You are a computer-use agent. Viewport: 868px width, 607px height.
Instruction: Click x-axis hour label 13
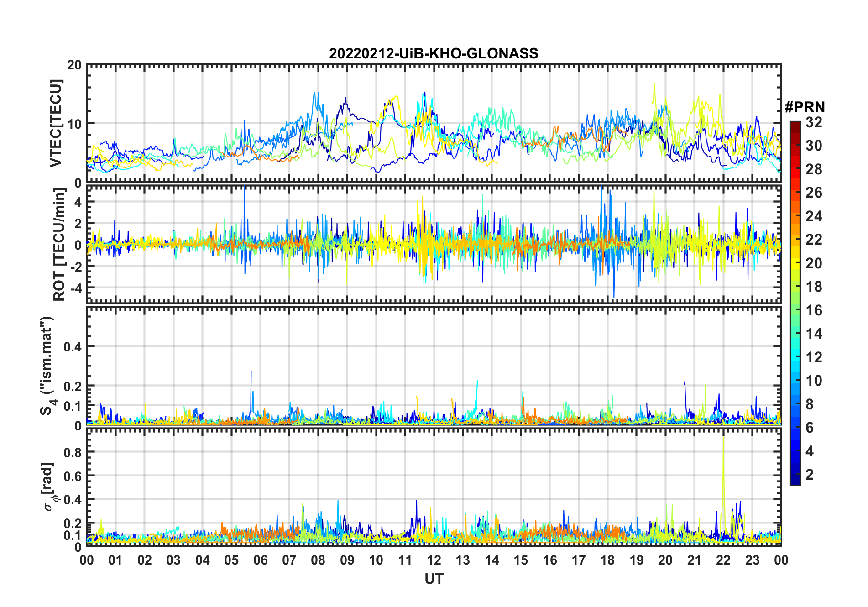[x=463, y=560]
